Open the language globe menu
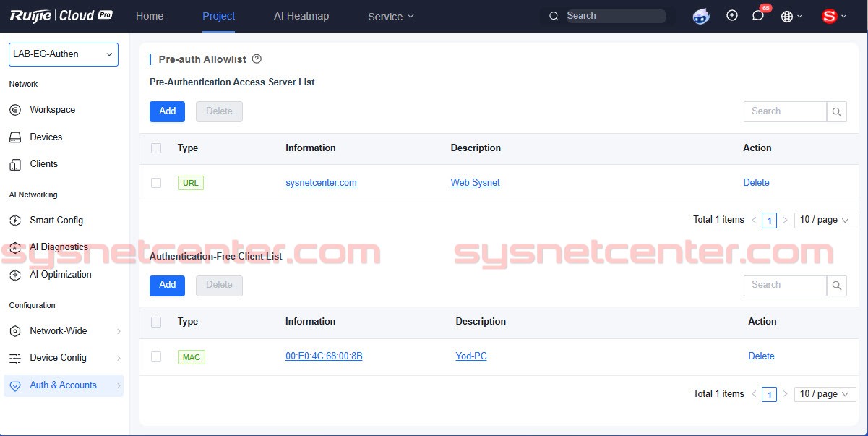This screenshot has height=436, width=868. coord(792,16)
